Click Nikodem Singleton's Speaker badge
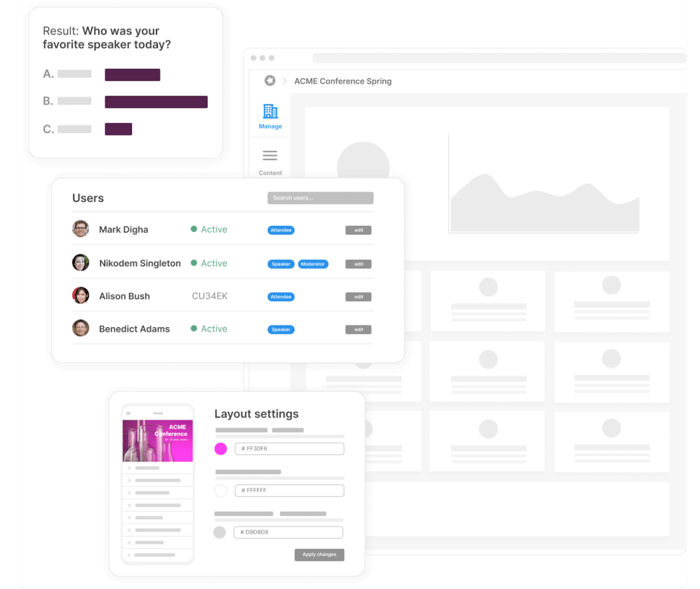 point(281,264)
